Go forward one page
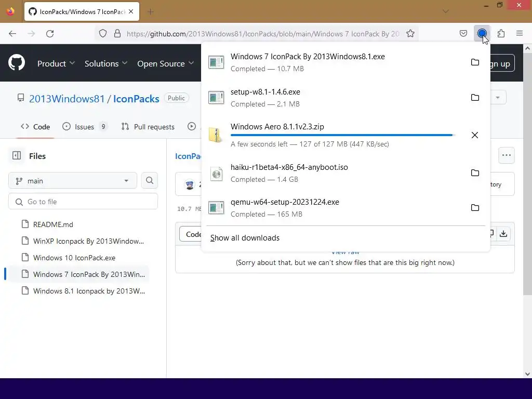 pos(31,33)
